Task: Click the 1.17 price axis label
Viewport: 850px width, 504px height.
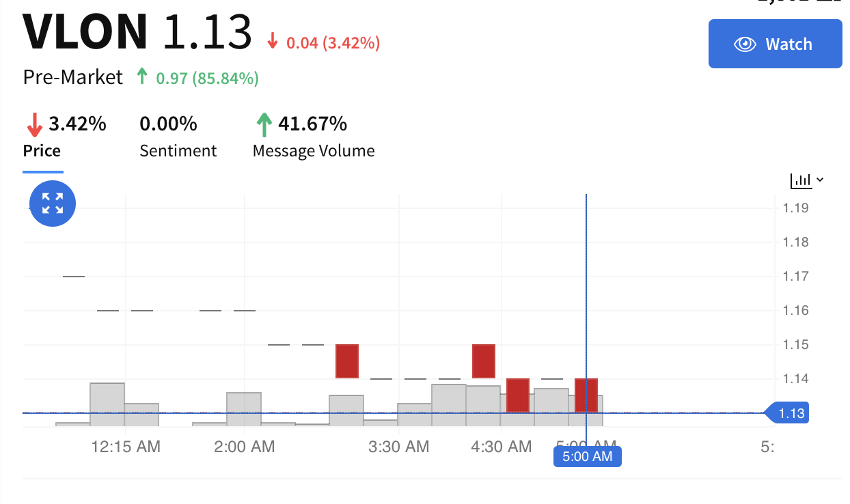Action: coord(795,276)
